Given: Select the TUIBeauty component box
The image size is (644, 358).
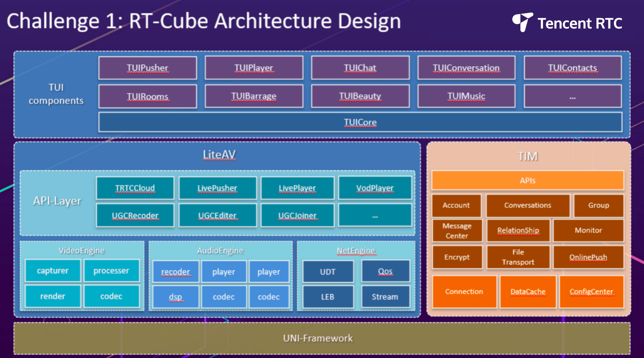Looking at the screenshot, I should pos(360,96).
